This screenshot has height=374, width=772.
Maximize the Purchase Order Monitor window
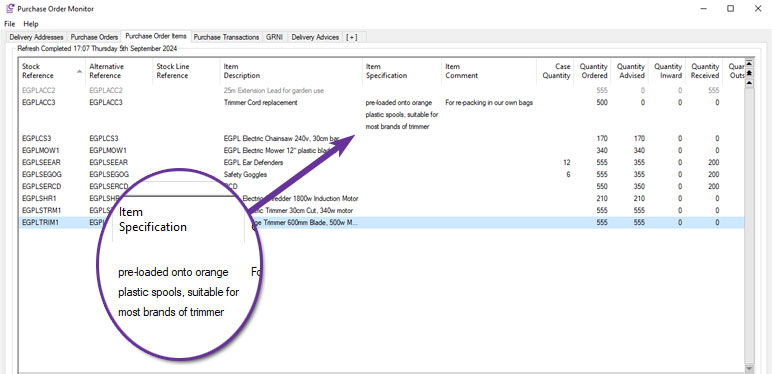(731, 8)
